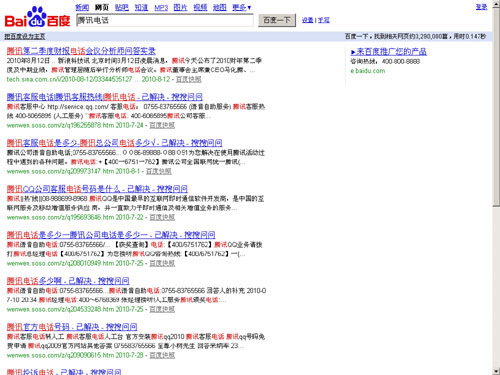Screen dimensions: 500x375
Task: Open result 腾讯客服电话是多少-腾讯总公司电话多少
Action: pos(114,143)
